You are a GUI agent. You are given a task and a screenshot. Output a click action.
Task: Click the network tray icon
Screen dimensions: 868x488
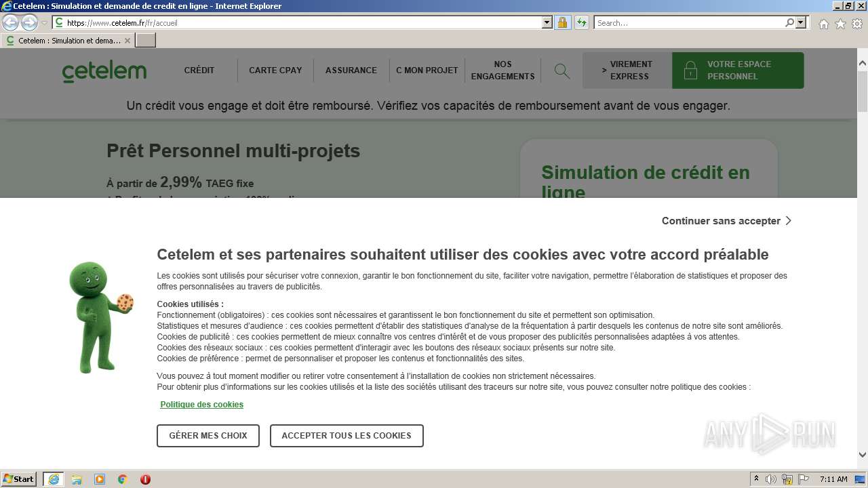click(787, 479)
